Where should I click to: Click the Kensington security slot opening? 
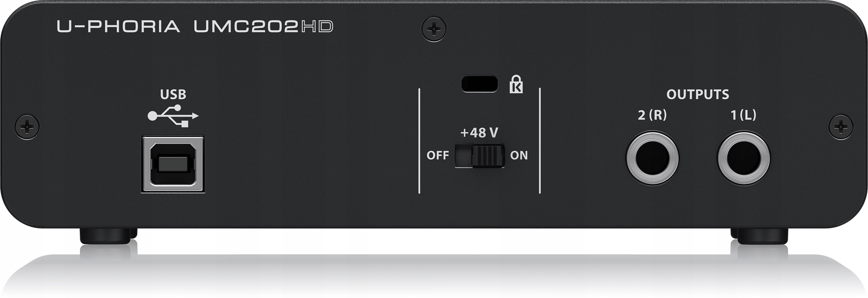click(480, 84)
